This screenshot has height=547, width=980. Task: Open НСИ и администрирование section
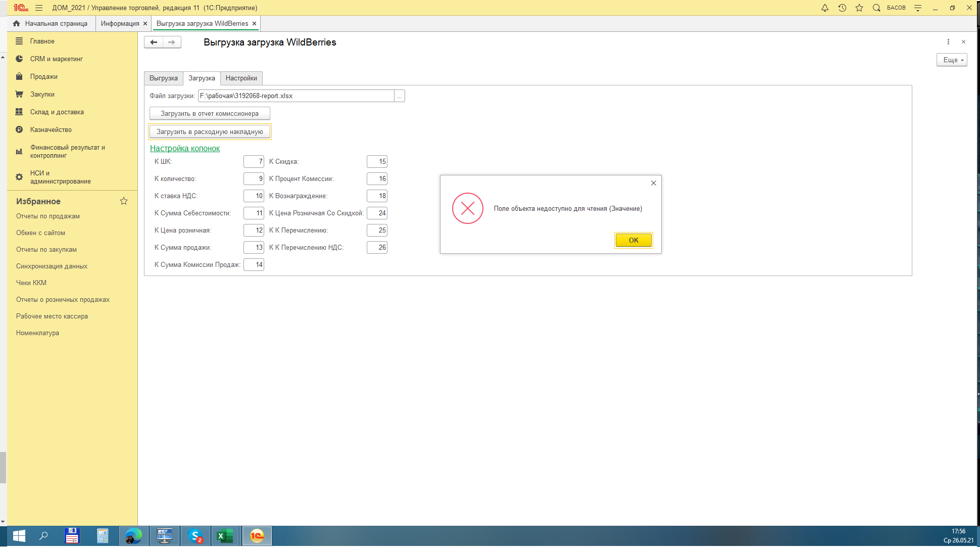coord(60,177)
